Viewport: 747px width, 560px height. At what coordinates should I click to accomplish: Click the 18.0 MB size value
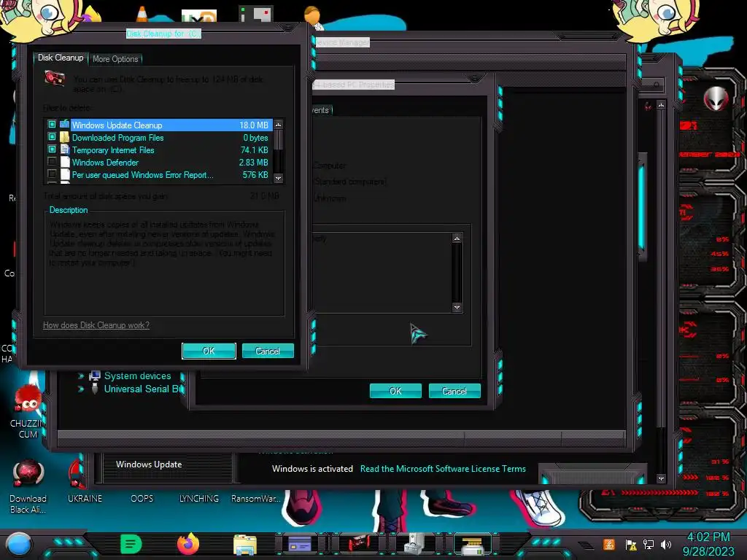click(253, 125)
